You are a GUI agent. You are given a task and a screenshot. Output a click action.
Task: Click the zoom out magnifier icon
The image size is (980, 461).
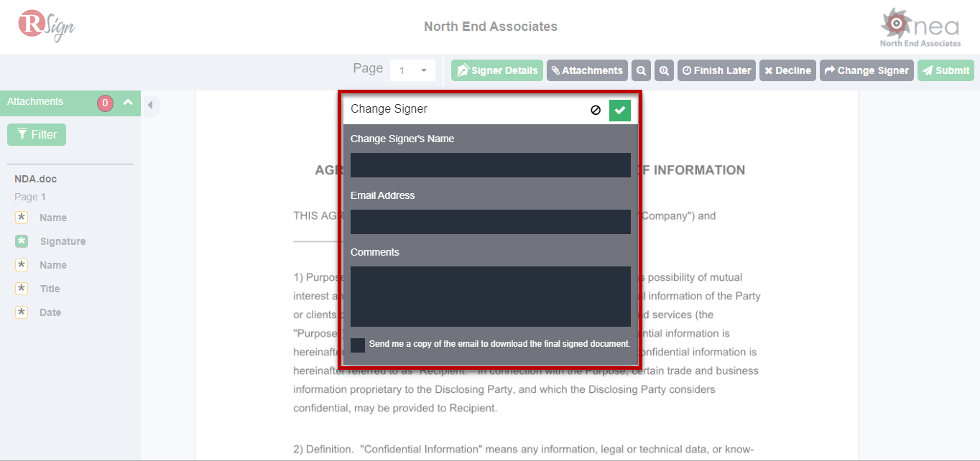[641, 70]
